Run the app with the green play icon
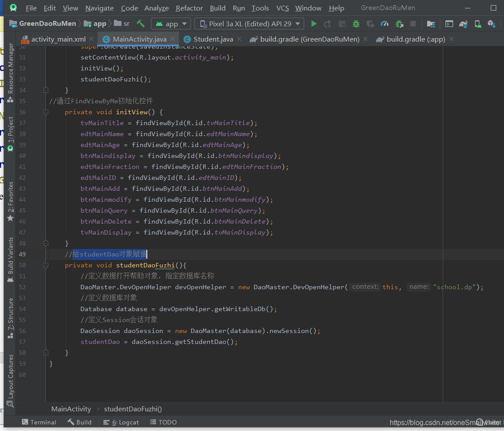This screenshot has height=431, width=504. tap(314, 24)
